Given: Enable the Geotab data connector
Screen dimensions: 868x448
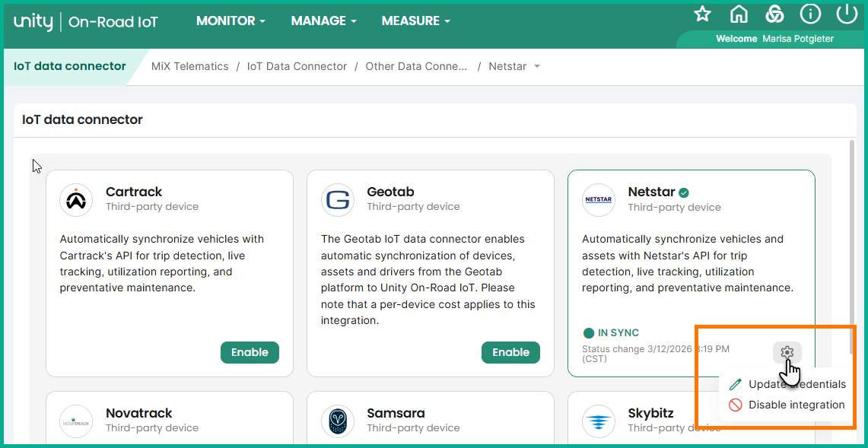Looking at the screenshot, I should (510, 352).
